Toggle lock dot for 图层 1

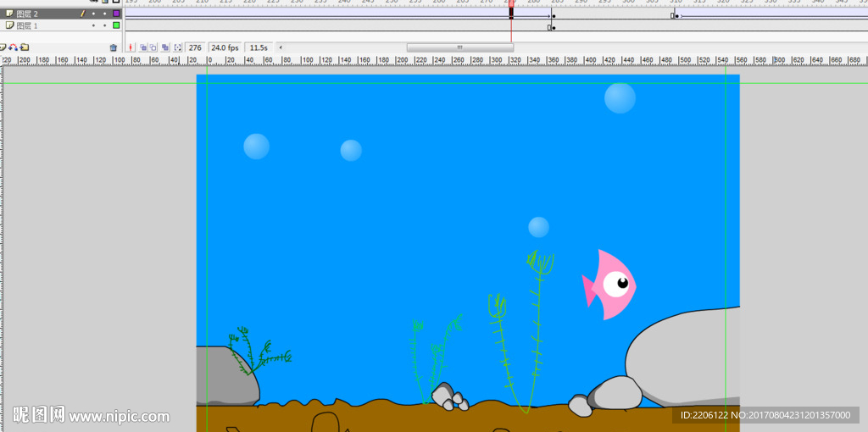104,26
